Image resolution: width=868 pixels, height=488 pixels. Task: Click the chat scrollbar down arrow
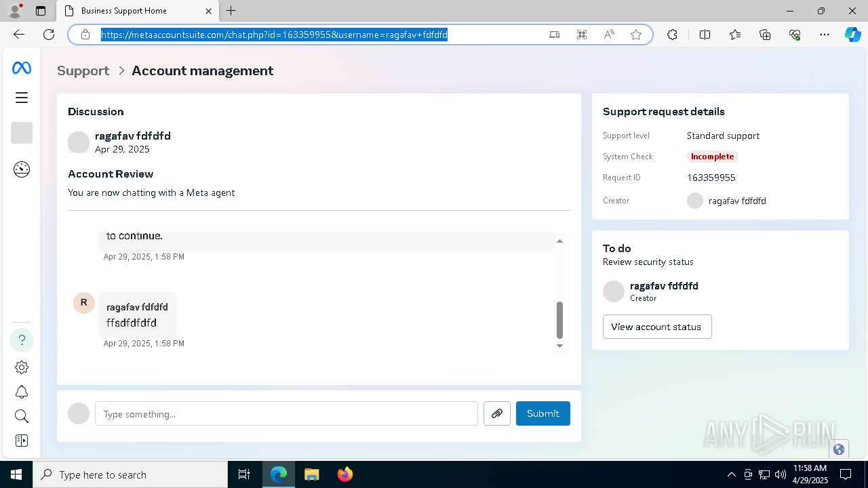pyautogui.click(x=559, y=346)
